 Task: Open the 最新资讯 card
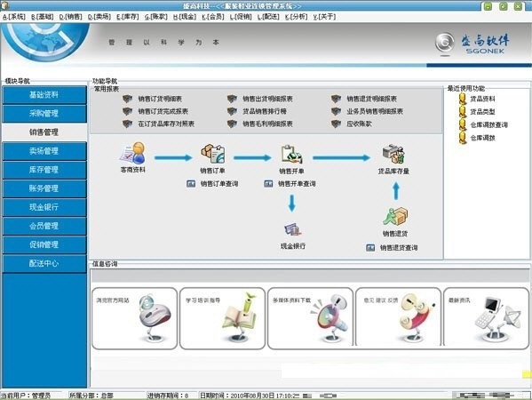coord(486,318)
